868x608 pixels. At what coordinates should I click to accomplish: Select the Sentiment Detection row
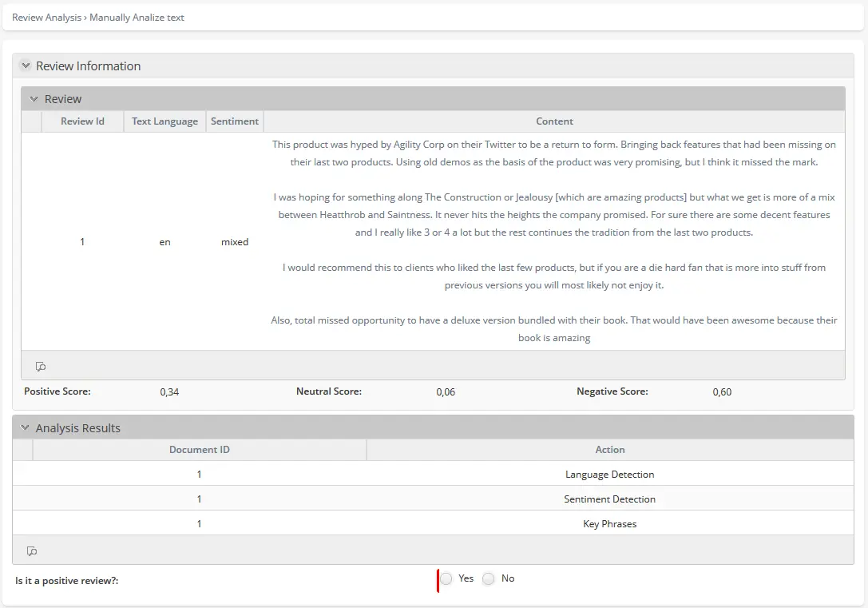(433, 499)
